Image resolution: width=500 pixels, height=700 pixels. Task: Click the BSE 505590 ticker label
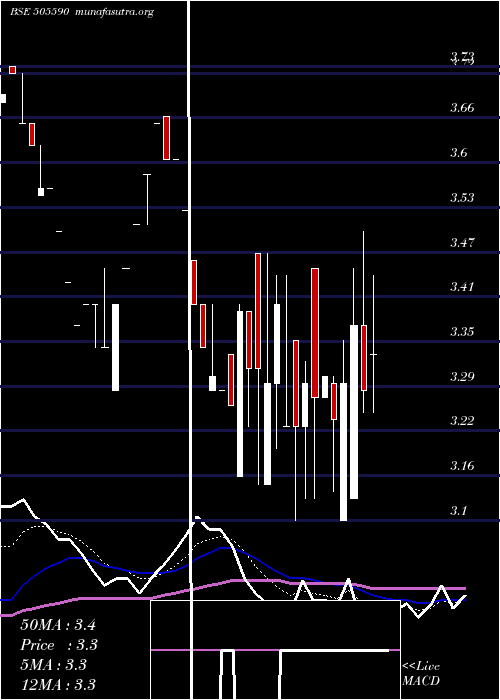click(x=39, y=12)
